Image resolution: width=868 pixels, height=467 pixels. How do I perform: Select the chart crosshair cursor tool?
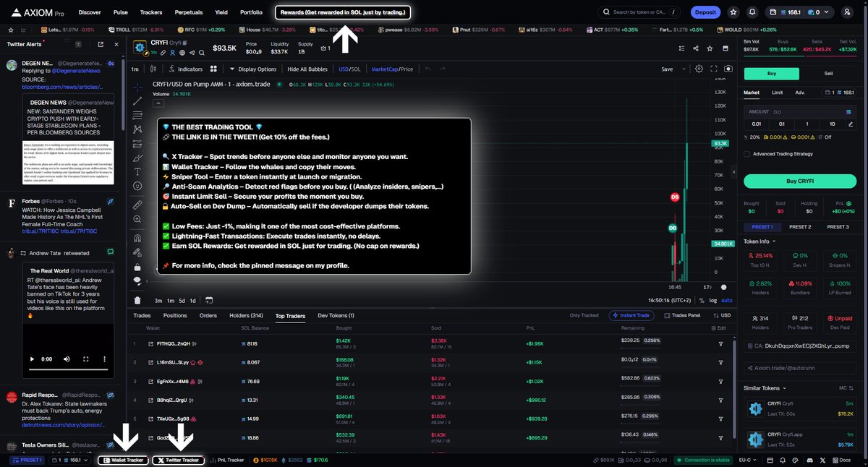coord(137,86)
